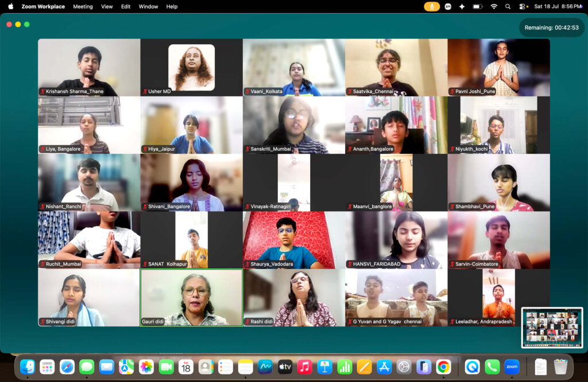Select Rashi didi's video tile
The image size is (588, 382).
pos(294,298)
